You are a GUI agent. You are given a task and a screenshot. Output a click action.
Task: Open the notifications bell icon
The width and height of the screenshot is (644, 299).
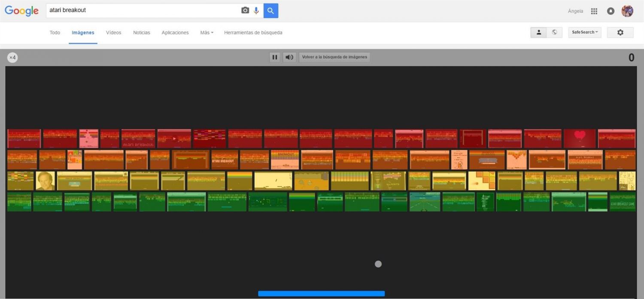[611, 11]
